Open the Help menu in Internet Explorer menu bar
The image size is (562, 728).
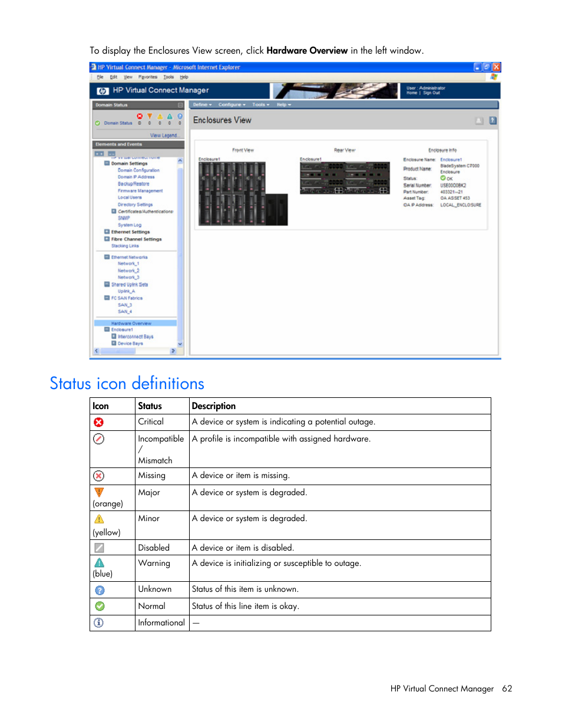click(x=184, y=77)
